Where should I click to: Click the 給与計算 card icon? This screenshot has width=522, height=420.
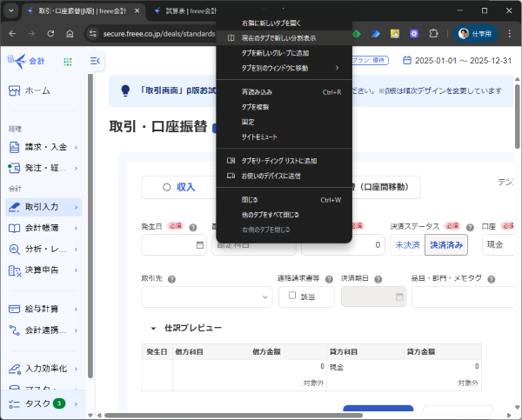click(x=15, y=309)
